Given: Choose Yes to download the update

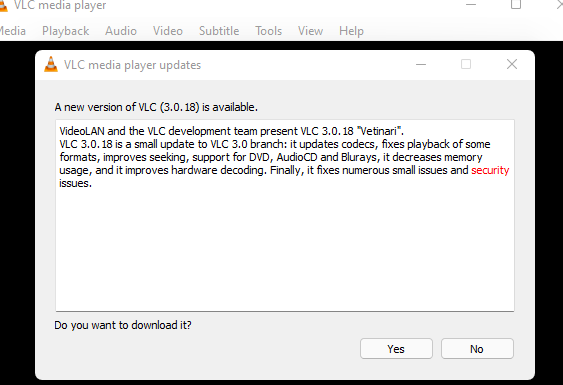Looking at the screenshot, I should [396, 349].
